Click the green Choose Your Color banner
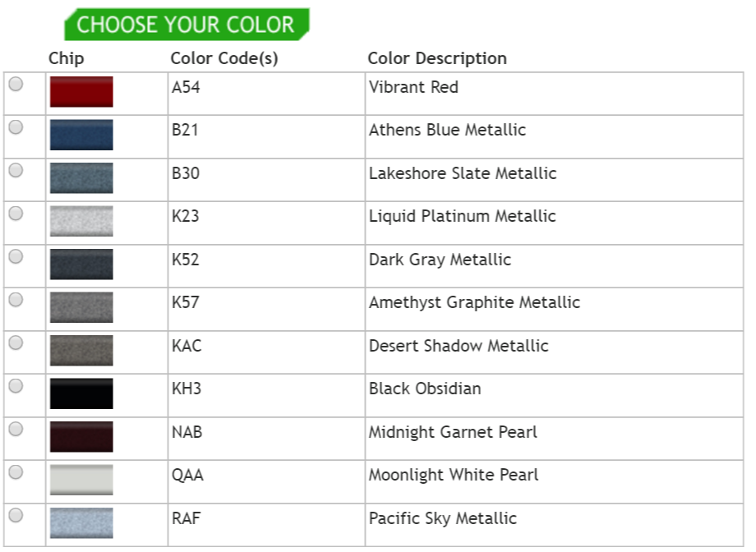This screenshot has height=552, width=756. (186, 25)
